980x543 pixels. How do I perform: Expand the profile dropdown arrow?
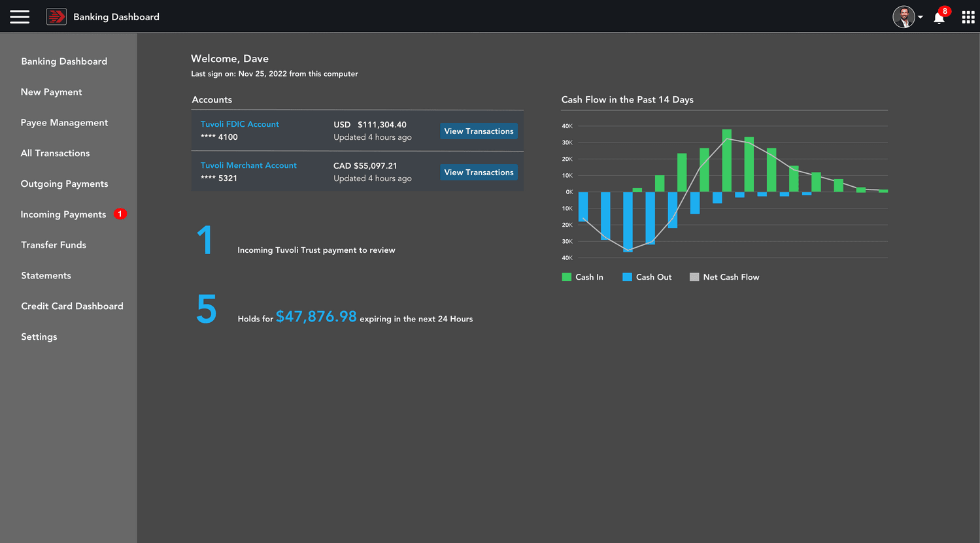tap(921, 18)
